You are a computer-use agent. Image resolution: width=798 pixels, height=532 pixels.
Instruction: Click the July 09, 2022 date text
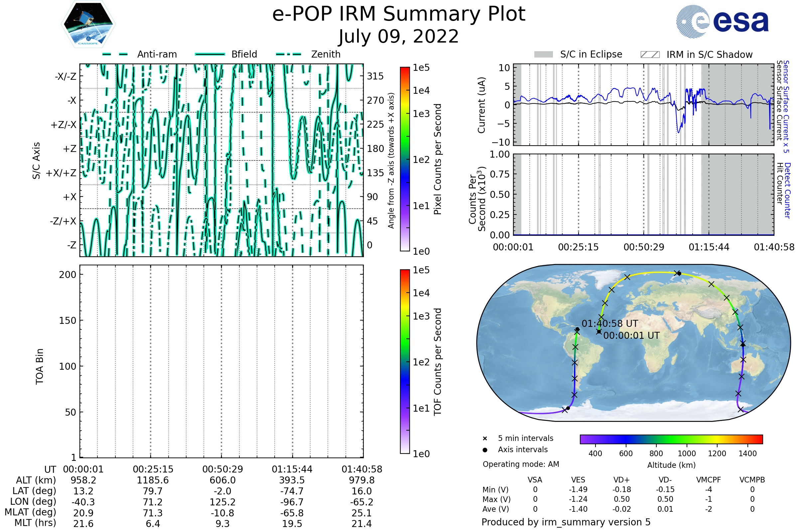pyautogui.click(x=399, y=36)
